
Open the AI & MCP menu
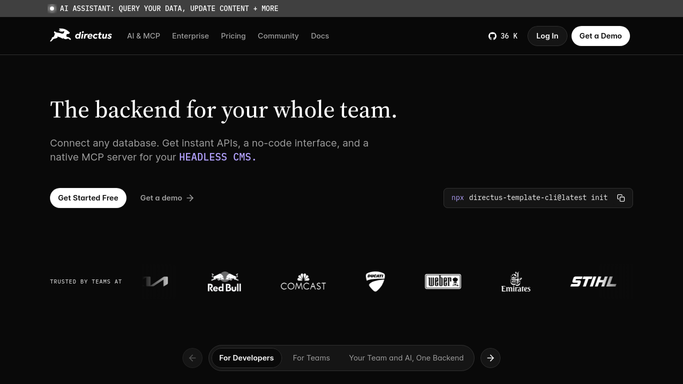pyautogui.click(x=143, y=36)
